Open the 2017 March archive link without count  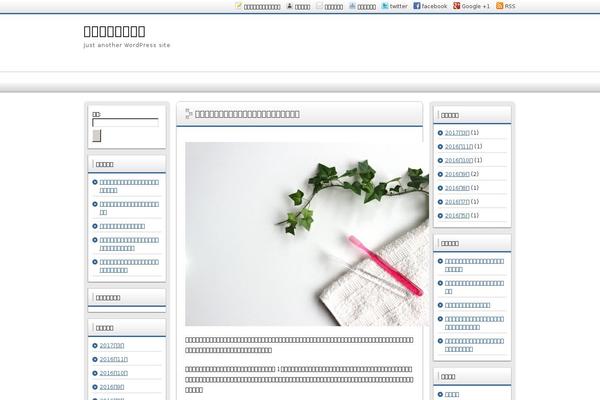112,346
